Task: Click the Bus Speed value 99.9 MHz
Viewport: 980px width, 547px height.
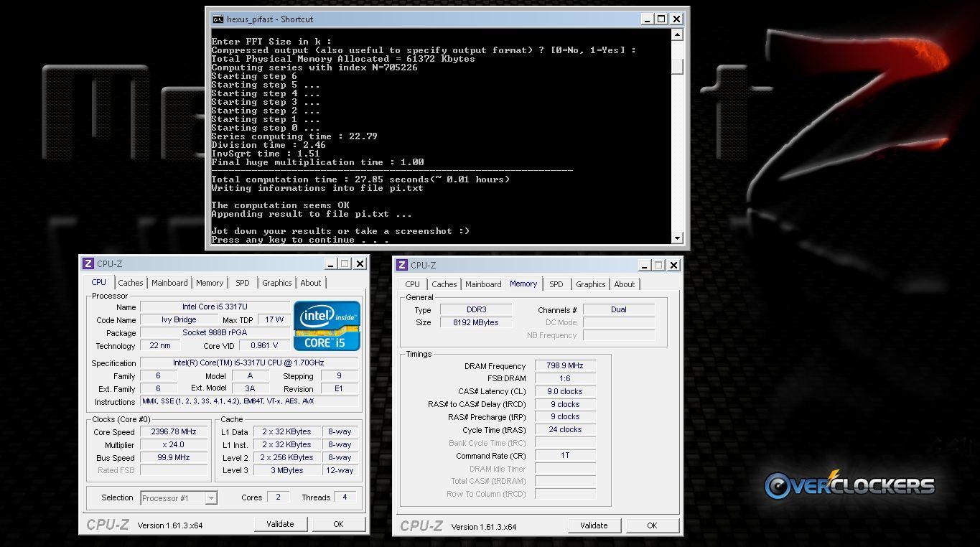Action: [x=174, y=457]
